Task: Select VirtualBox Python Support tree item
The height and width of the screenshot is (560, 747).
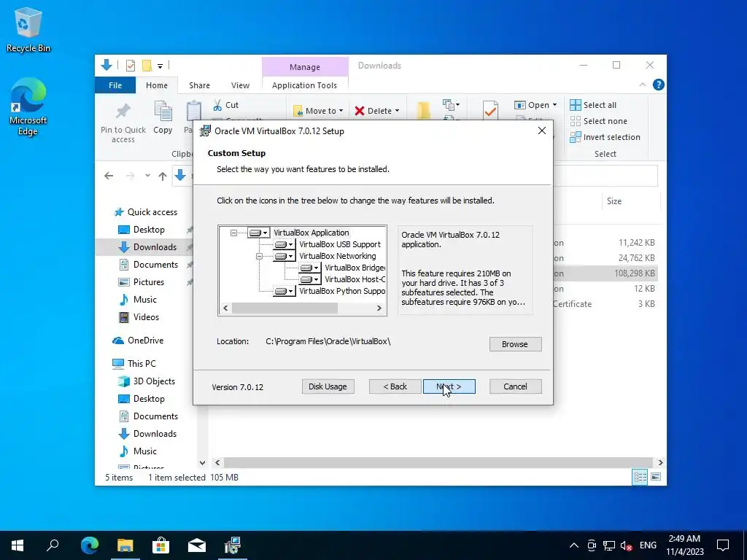Action: tap(342, 291)
